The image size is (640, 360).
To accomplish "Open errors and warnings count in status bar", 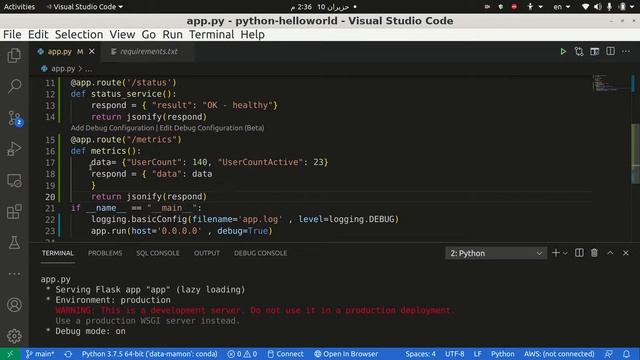I will coord(242,354).
